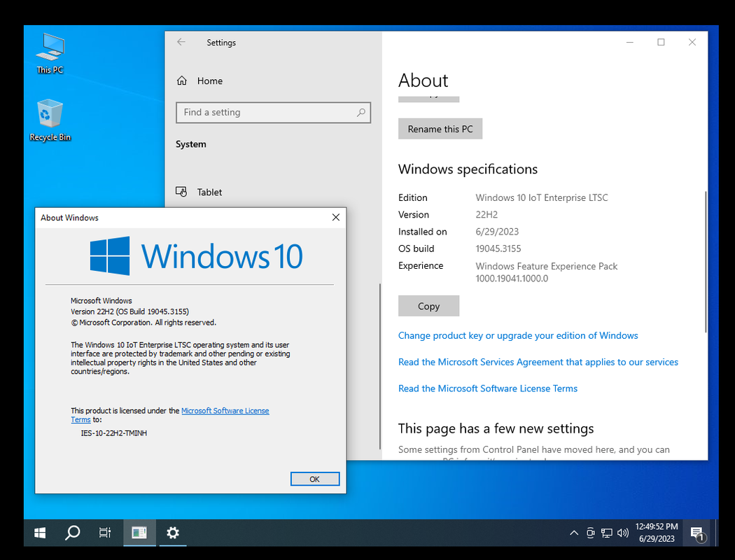Close the Settings window
The width and height of the screenshot is (735, 560).
(692, 42)
